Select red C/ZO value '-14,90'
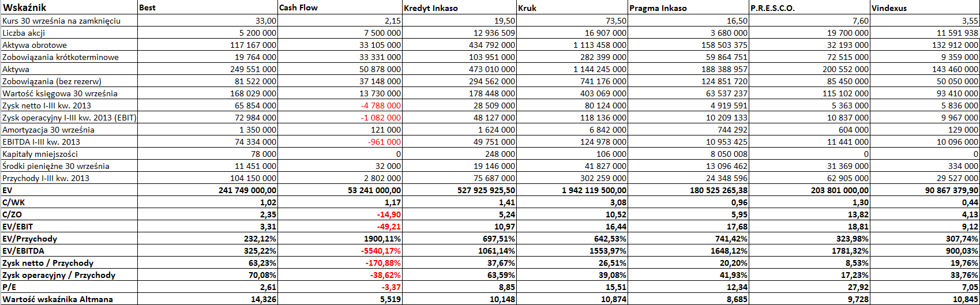The width and height of the screenshot is (980, 305). (x=388, y=214)
